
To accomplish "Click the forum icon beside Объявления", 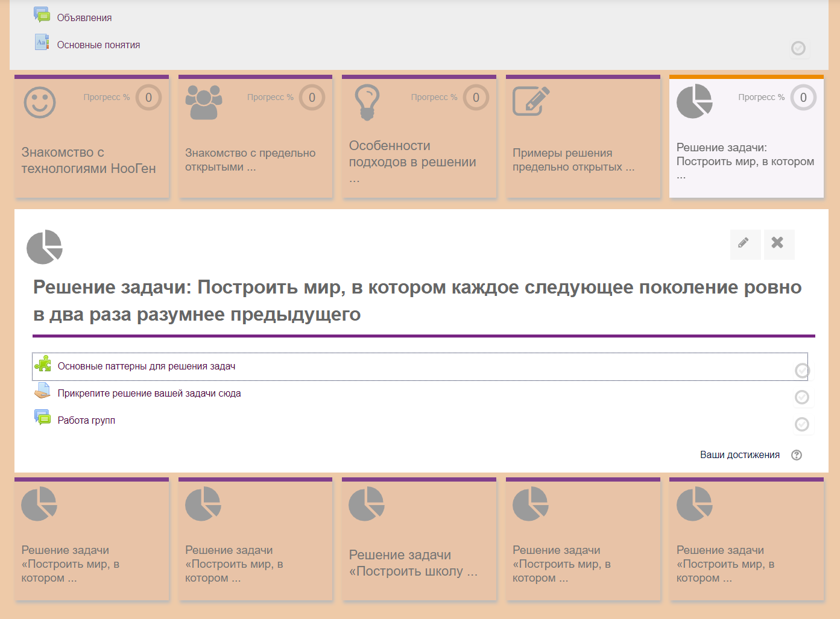I will point(42,16).
